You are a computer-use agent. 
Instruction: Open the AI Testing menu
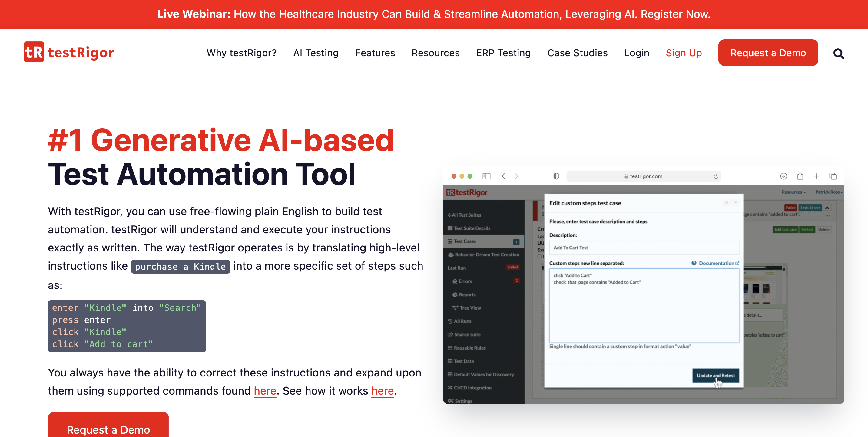[x=315, y=53]
